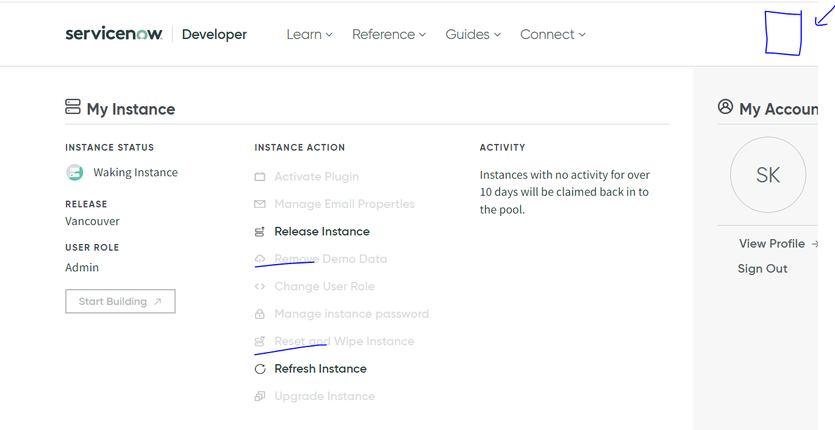The width and height of the screenshot is (835, 430).
Task: Click Sign Out
Action: pos(763,269)
